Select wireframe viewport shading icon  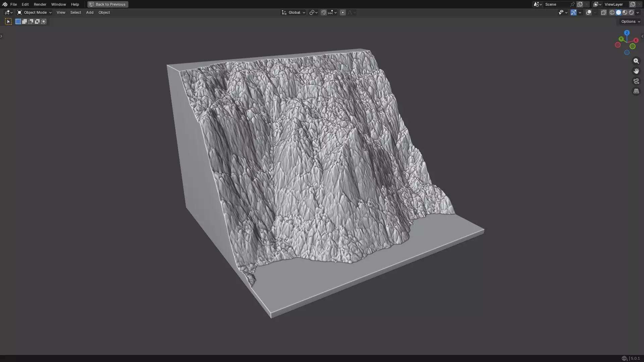pos(612,12)
